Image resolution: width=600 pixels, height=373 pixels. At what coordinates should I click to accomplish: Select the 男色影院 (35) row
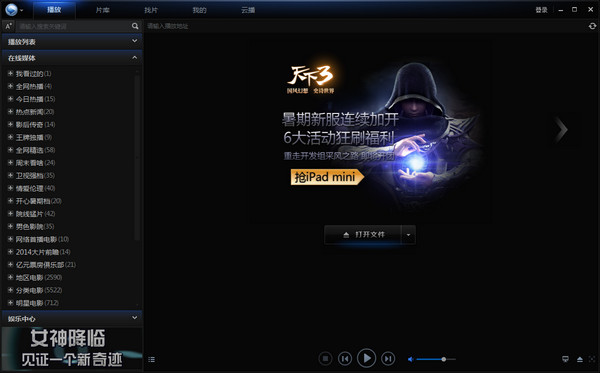[35, 226]
